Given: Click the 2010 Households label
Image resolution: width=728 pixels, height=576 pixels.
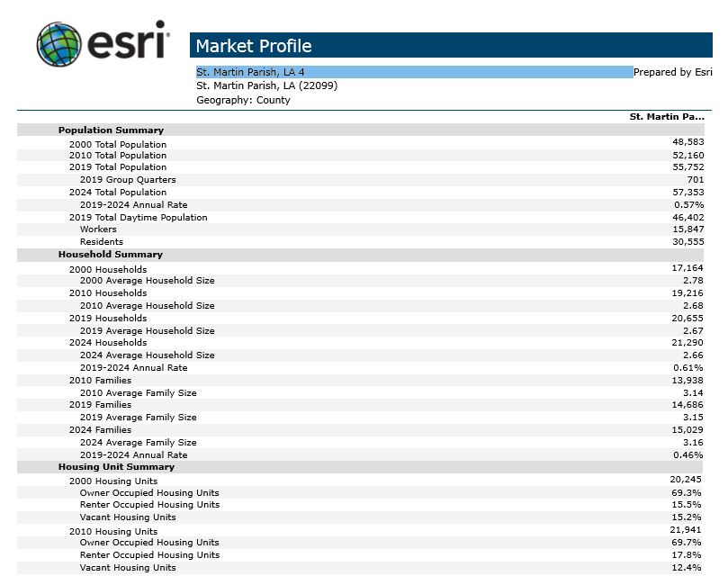Looking at the screenshot, I should (x=108, y=293).
